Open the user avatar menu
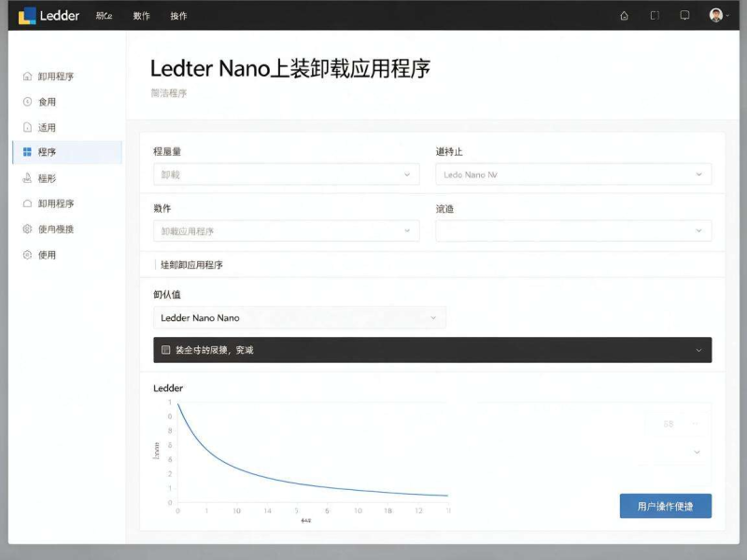Screen dimensions: 747x560 click(719, 15)
